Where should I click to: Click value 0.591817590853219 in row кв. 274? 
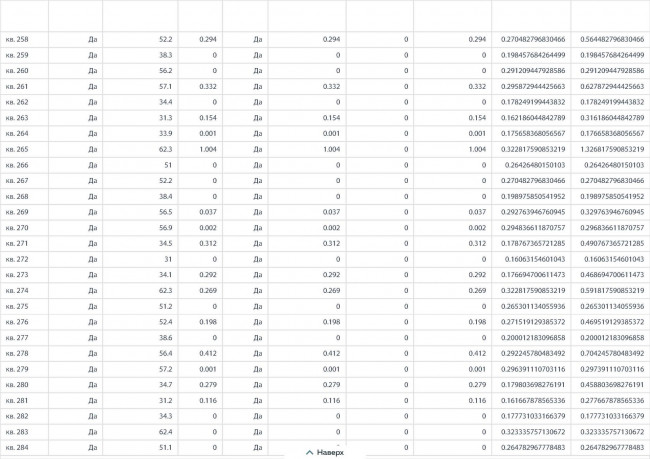click(x=612, y=291)
